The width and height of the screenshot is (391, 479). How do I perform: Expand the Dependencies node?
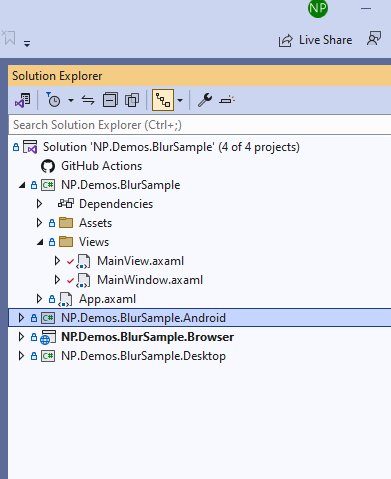[x=39, y=204]
